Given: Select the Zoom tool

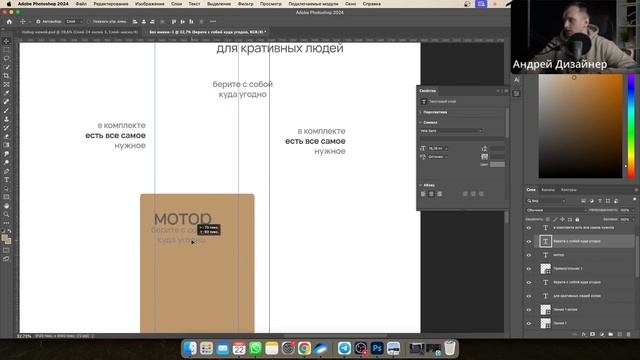Looking at the screenshot, I should point(7,214).
